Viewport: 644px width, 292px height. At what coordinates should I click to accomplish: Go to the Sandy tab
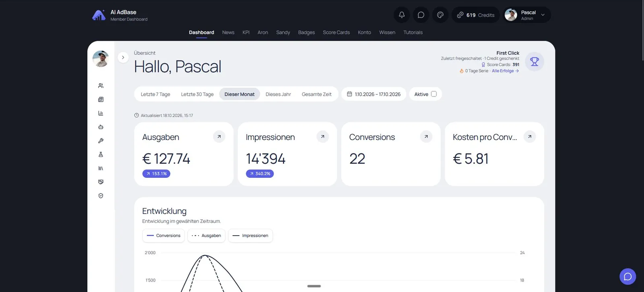tap(283, 33)
